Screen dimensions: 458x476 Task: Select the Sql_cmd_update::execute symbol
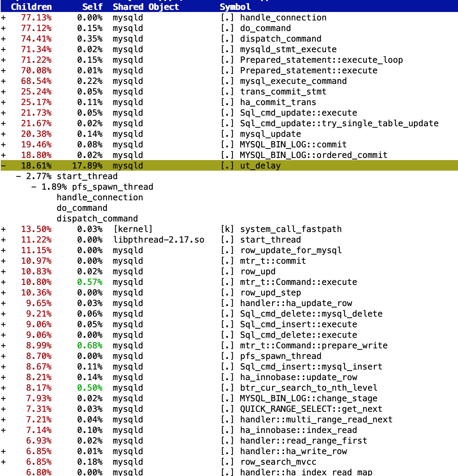(299, 113)
